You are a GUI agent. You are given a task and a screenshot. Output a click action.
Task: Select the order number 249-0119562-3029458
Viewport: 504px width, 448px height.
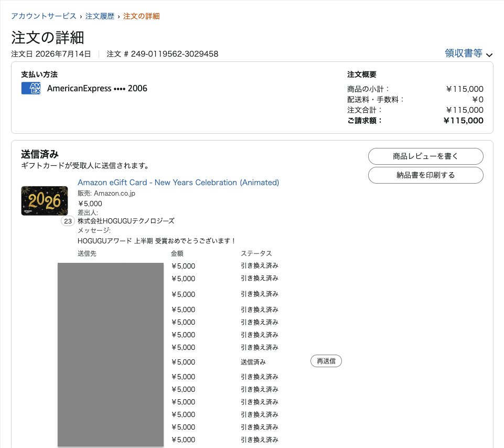tap(175, 54)
